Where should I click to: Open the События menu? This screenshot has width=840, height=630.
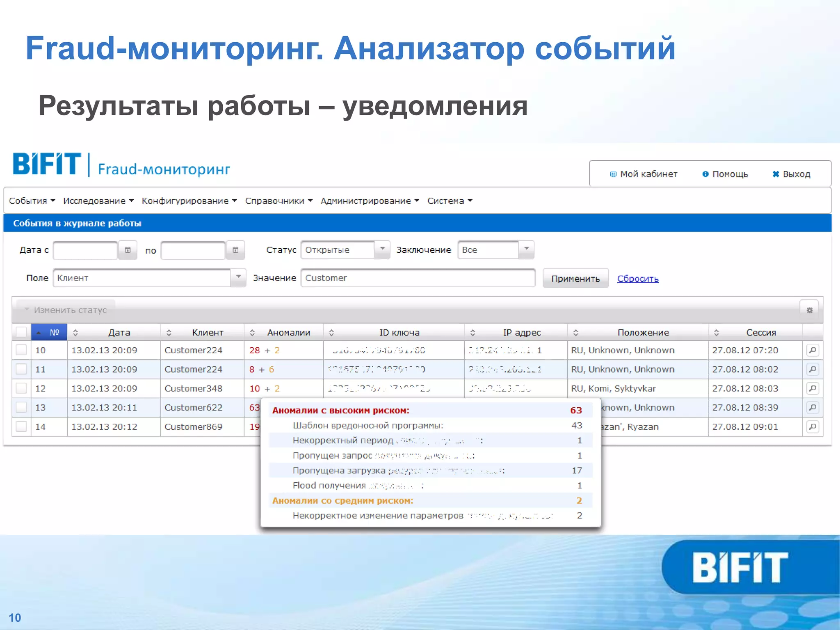click(32, 201)
